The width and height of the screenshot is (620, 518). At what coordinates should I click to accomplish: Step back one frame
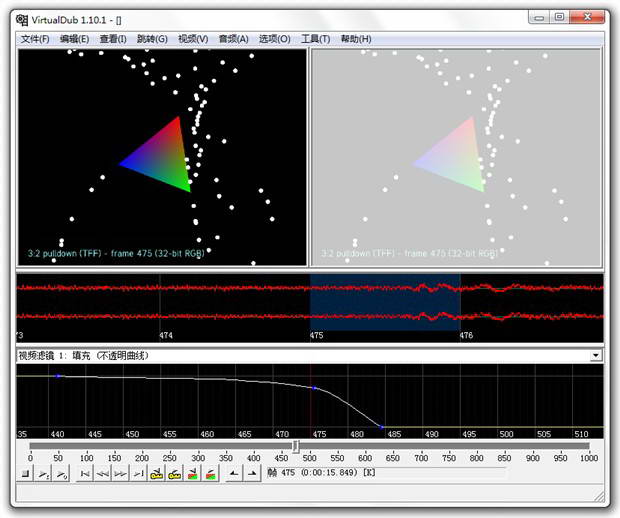102,473
